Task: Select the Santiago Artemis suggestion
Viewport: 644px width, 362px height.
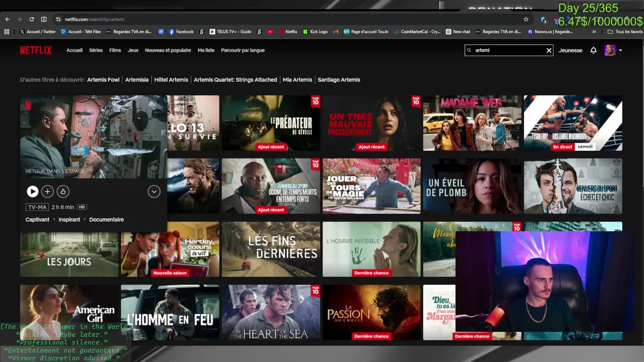Action: 339,79
